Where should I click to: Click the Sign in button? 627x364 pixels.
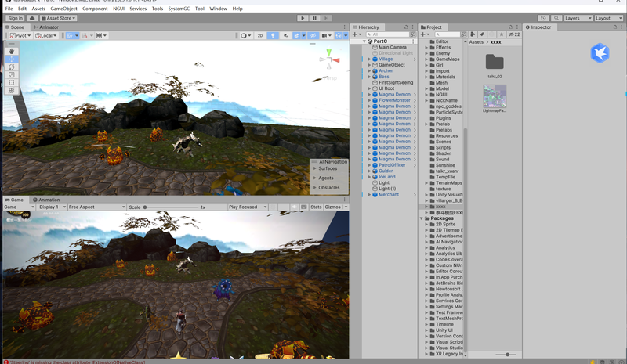pyautogui.click(x=15, y=18)
